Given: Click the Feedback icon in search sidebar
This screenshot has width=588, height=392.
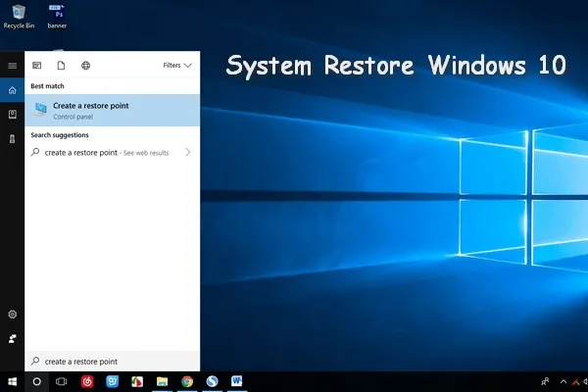Looking at the screenshot, I should (x=12, y=337).
